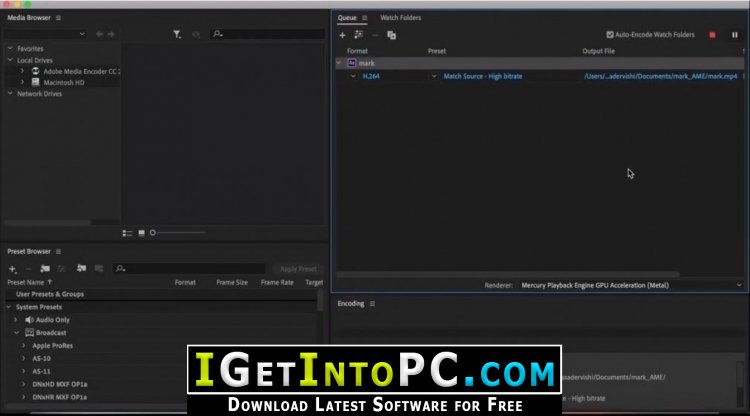Click the Media Browser thumbnail zoom slider
Viewport: 750px width, 416px height.
click(x=178, y=233)
